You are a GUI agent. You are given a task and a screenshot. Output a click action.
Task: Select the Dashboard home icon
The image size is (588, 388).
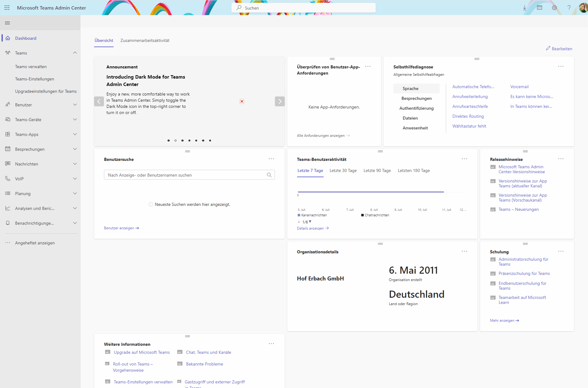click(x=8, y=38)
